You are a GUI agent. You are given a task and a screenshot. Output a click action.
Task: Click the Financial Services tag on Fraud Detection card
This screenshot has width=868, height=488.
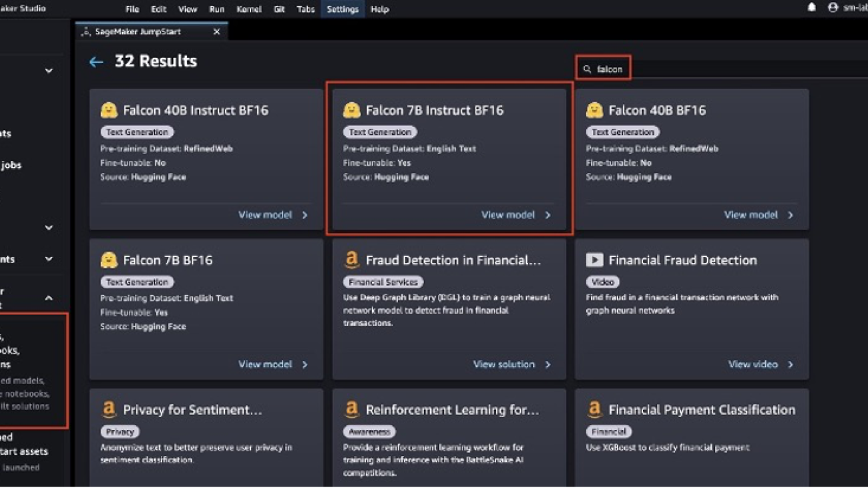(383, 282)
